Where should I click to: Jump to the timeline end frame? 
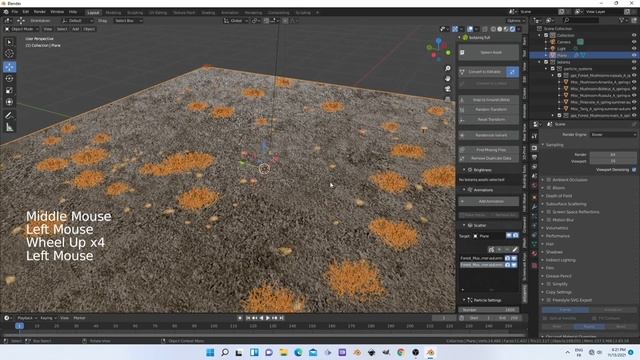click(x=281, y=318)
